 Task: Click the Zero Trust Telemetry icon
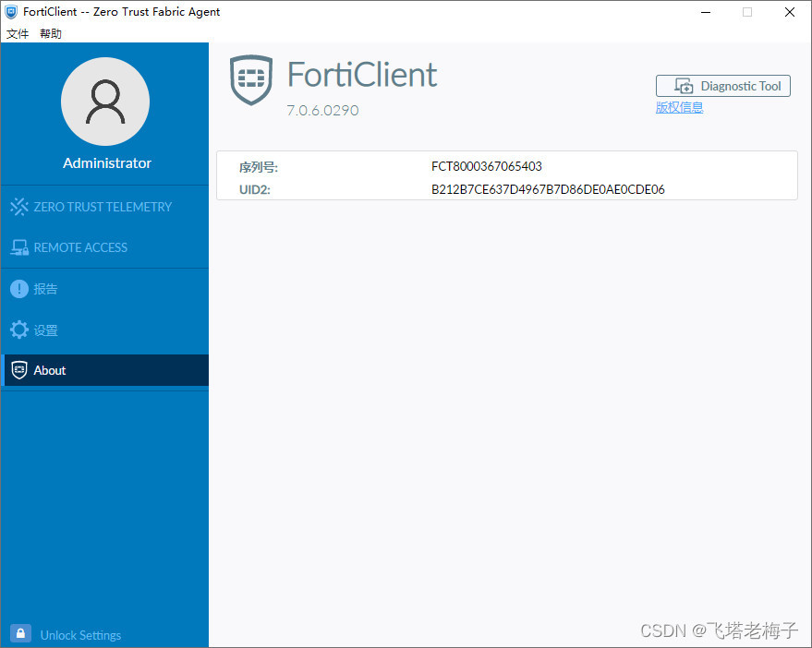pyautogui.click(x=19, y=207)
